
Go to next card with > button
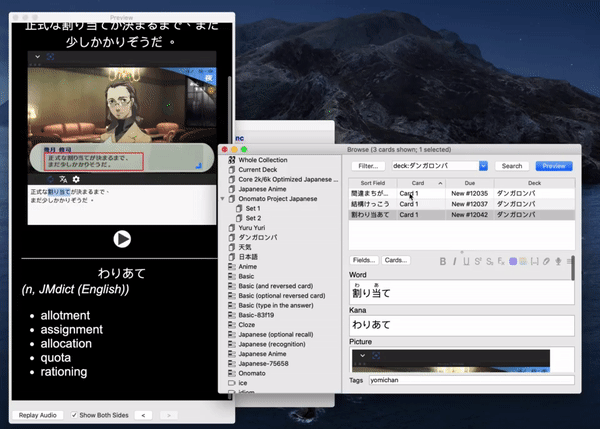(x=168, y=415)
